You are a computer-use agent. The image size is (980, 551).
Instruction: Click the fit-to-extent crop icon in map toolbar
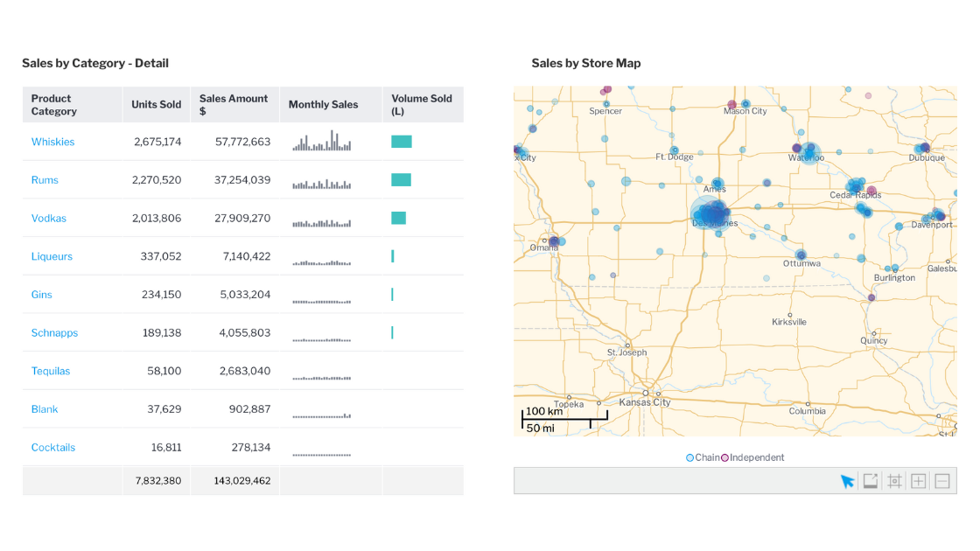(x=894, y=481)
